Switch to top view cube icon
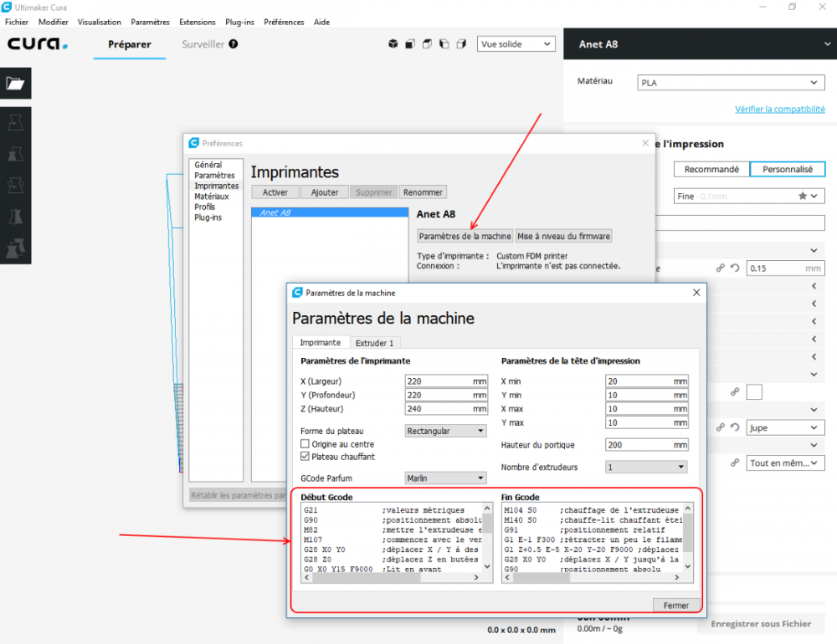This screenshot has height=644, width=837. (x=427, y=43)
